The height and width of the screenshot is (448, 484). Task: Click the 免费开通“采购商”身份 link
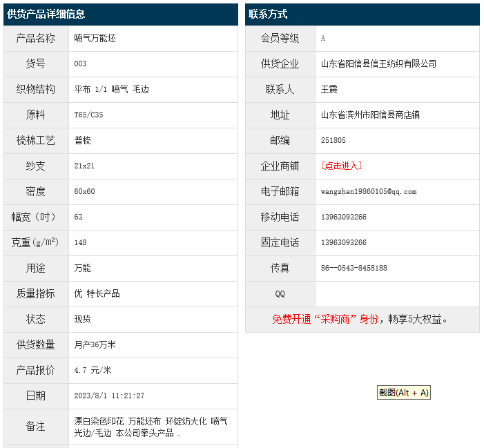325,319
